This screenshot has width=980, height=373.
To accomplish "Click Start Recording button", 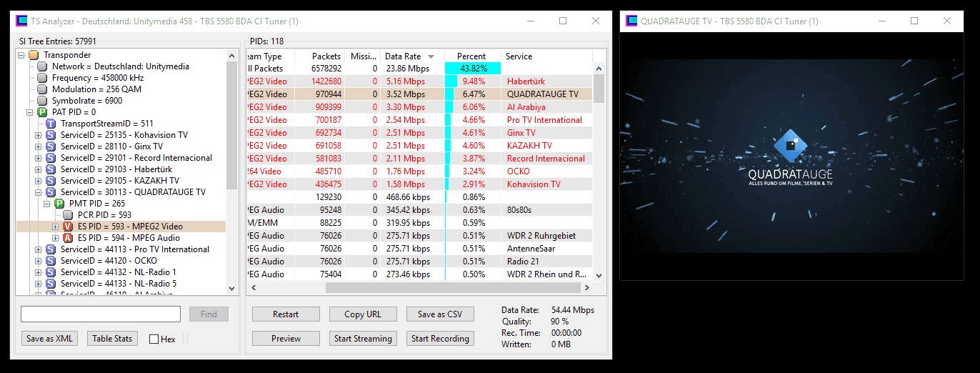I will click(x=440, y=339).
